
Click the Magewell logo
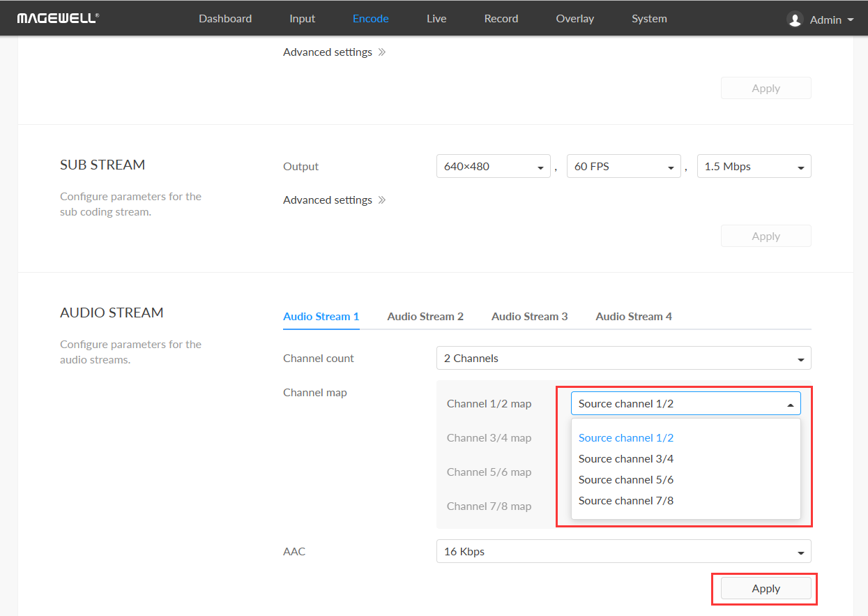(x=58, y=18)
